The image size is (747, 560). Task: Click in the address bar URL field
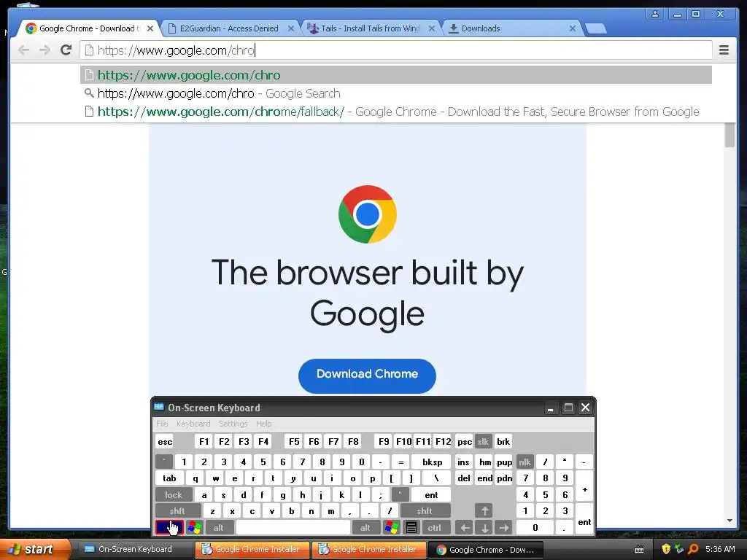tap(396, 50)
